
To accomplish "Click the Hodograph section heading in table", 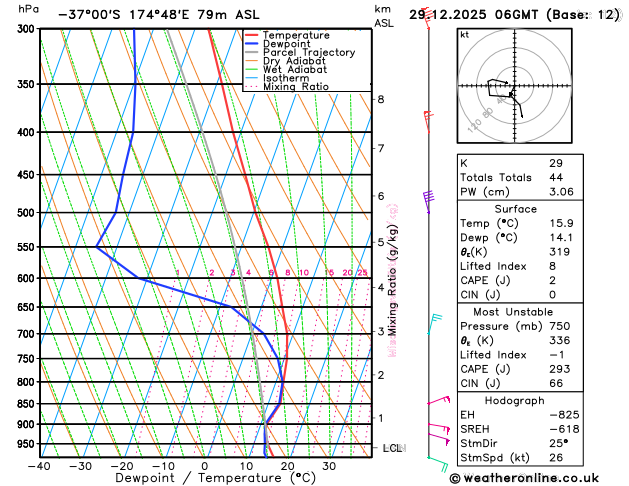I will coord(515,401).
